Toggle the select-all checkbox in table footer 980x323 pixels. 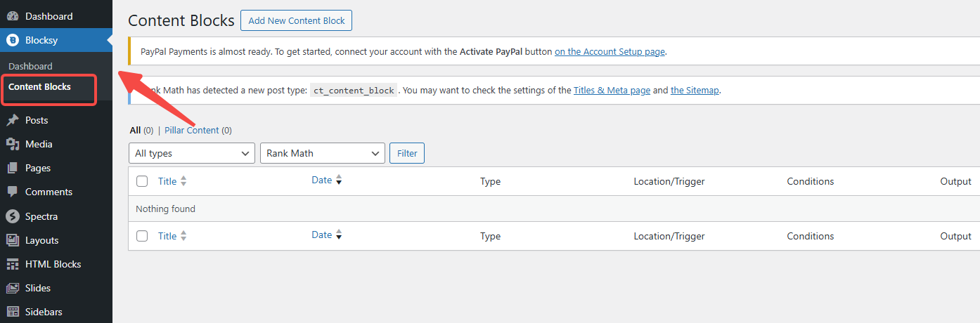pyautogui.click(x=142, y=236)
